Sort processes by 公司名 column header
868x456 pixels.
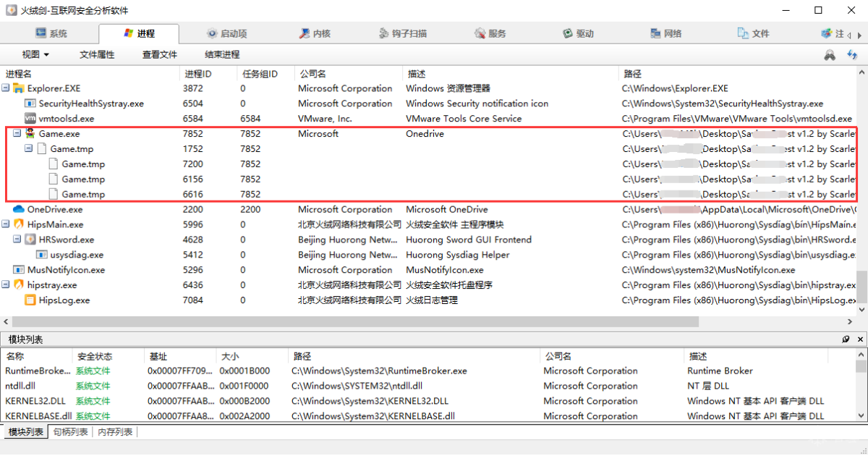(x=349, y=74)
